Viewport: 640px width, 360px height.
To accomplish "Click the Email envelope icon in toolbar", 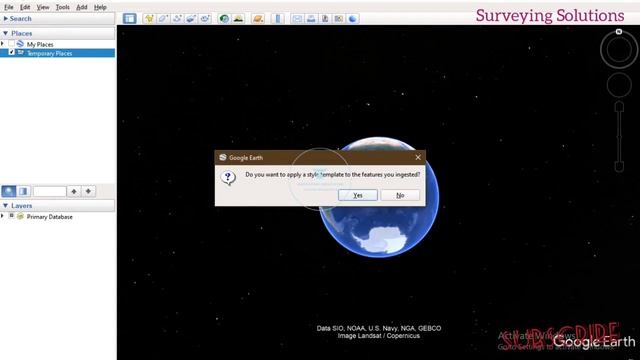I will (297, 18).
